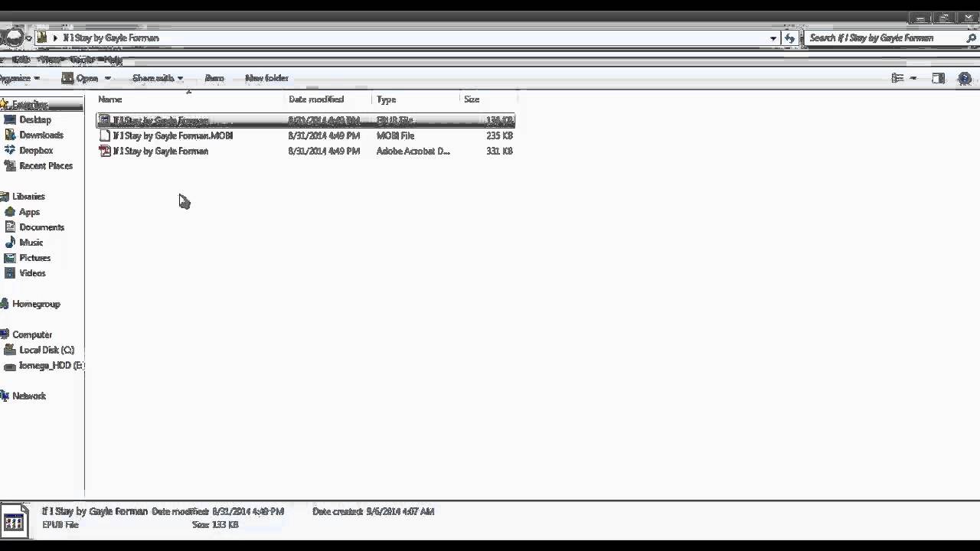Select Homegroup in the navigation pane
The width and height of the screenshot is (980, 551).
click(x=36, y=304)
